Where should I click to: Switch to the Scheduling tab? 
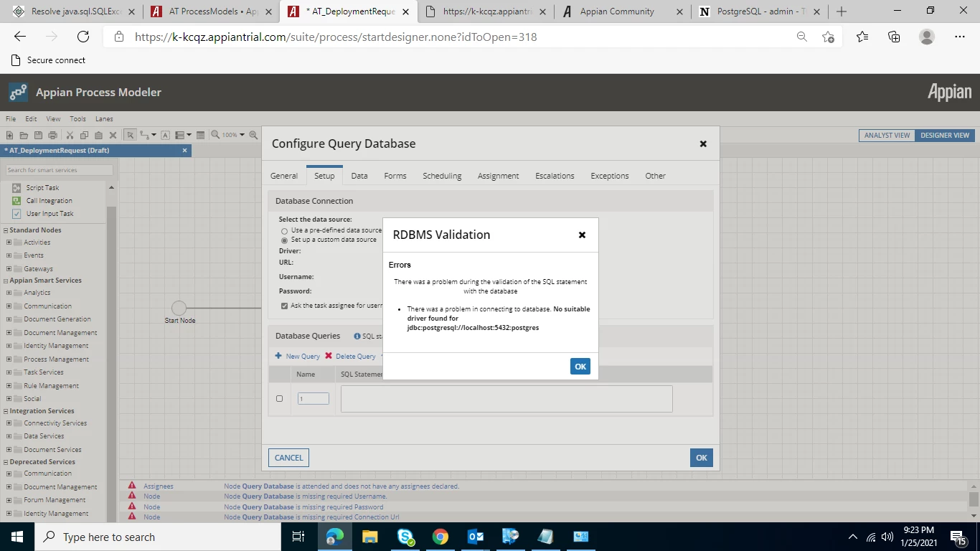click(x=442, y=176)
